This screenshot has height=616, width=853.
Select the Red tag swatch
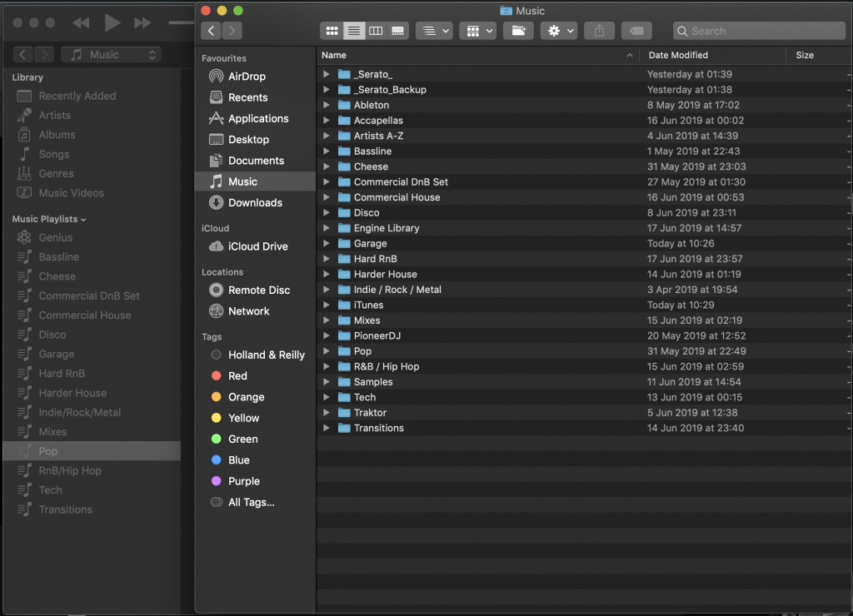pos(215,375)
